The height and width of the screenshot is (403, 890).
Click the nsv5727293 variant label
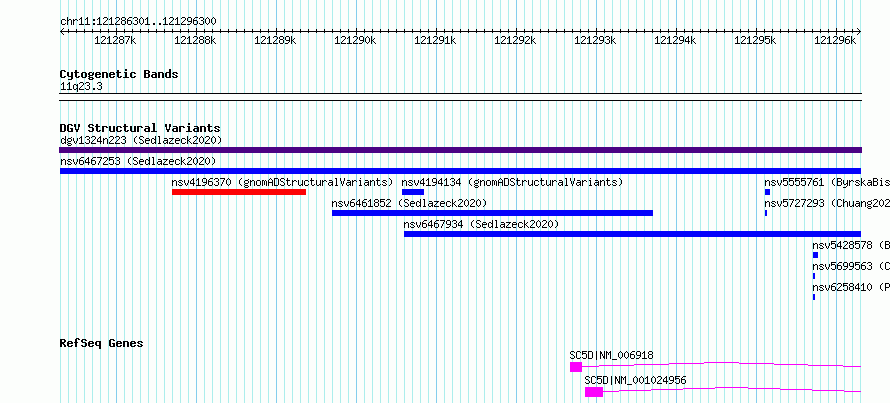827,203
